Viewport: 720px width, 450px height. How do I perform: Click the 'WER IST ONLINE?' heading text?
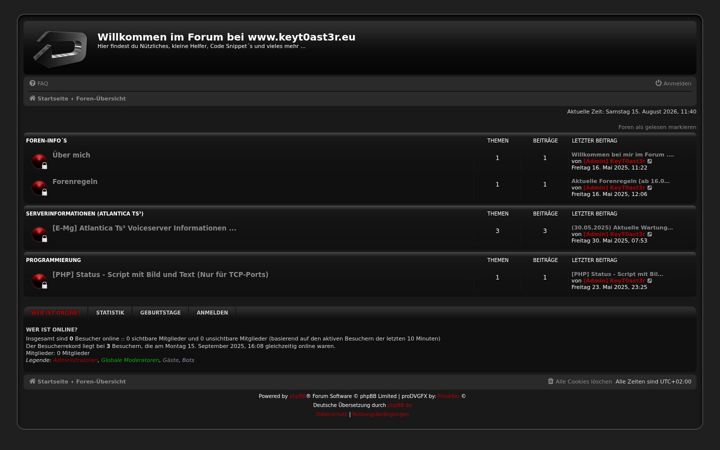(51, 330)
